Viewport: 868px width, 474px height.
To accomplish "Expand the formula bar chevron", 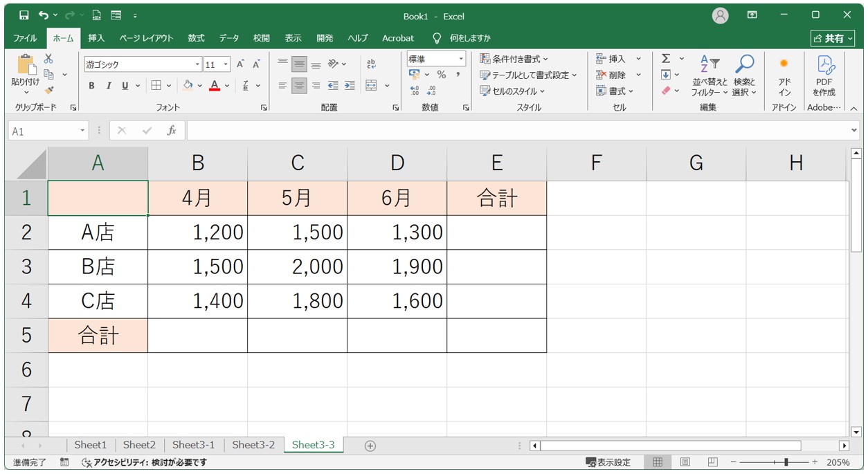I will pos(854,130).
